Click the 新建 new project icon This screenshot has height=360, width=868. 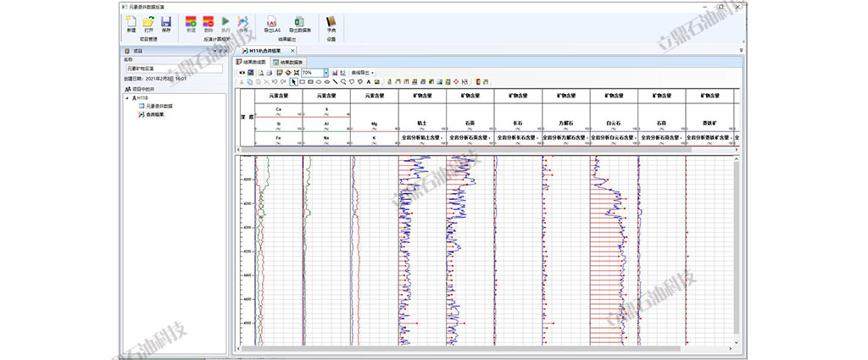coord(131,21)
